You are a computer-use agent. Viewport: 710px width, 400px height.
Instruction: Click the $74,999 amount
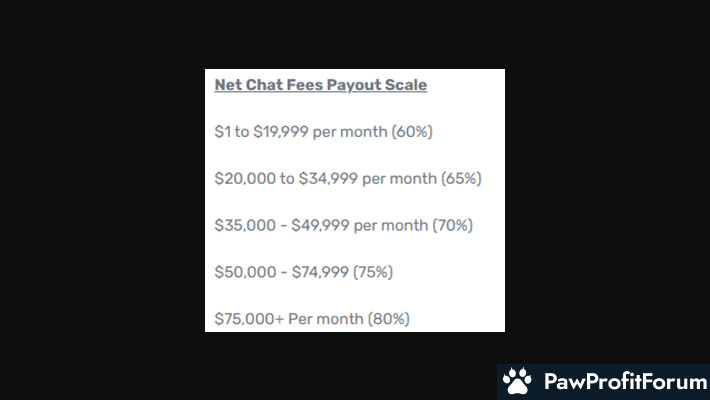click(x=322, y=273)
